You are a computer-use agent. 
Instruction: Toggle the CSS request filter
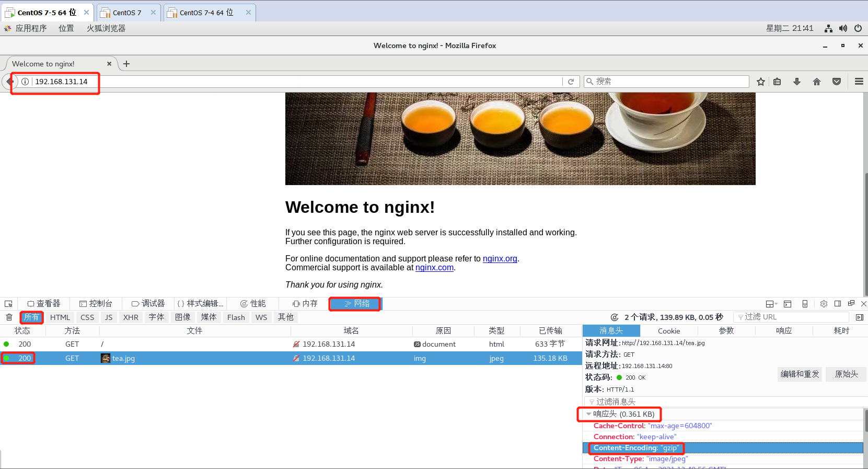[x=87, y=317]
